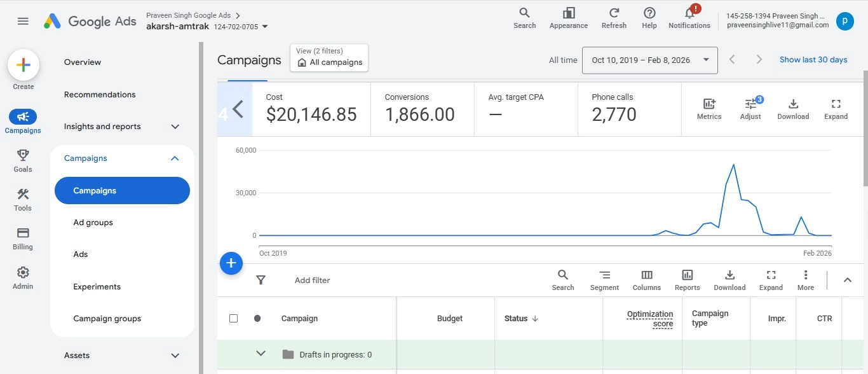Select Ad groups in navigation
This screenshot has width=868, height=374.
(93, 223)
